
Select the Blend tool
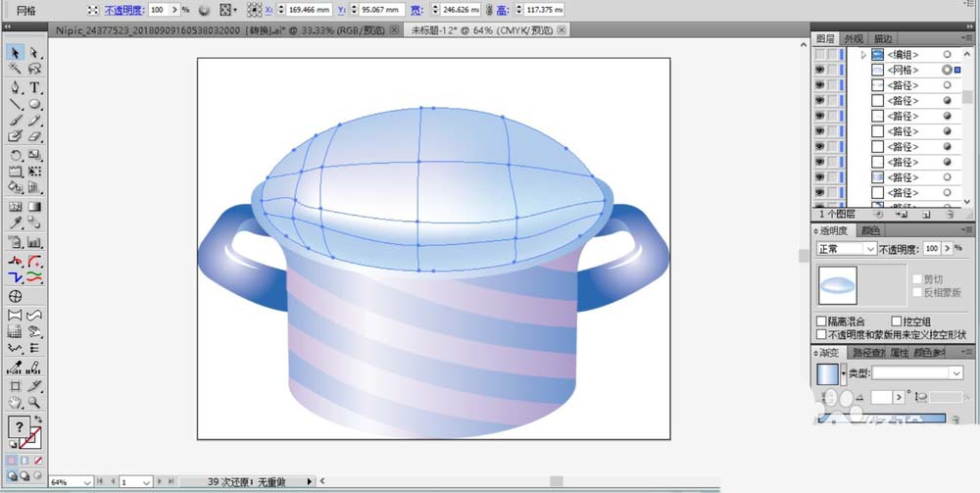[x=34, y=223]
